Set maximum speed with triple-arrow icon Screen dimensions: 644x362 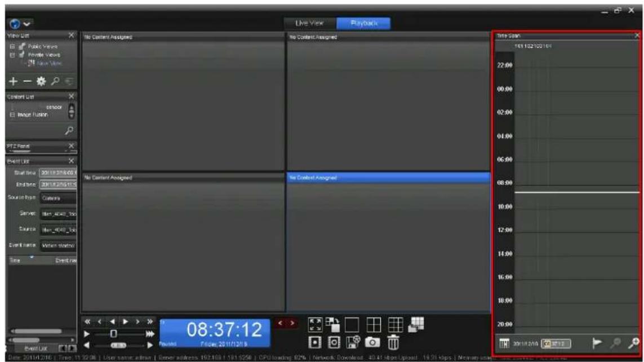pyautogui.click(x=150, y=334)
